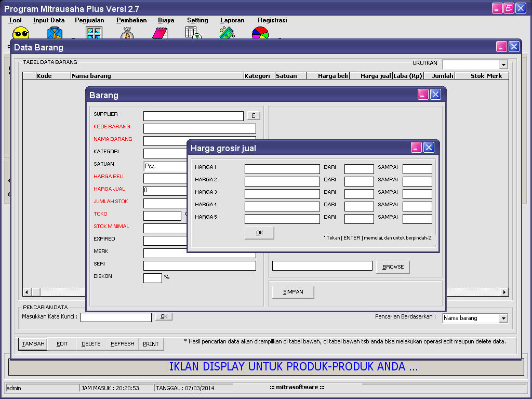Open the Laporan menu
Viewport: 532px width, 399px height.
tap(232, 20)
